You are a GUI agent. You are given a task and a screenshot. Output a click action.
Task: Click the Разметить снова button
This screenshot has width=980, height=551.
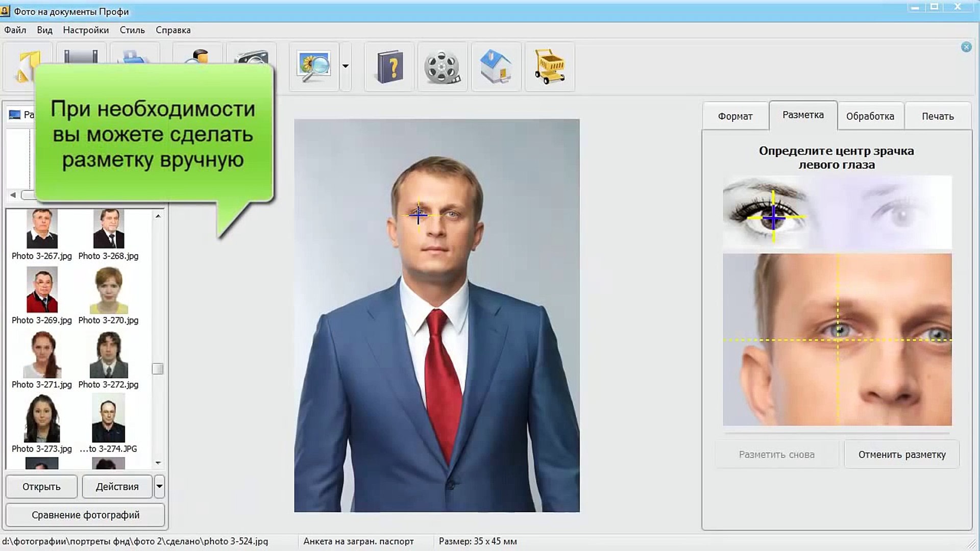[776, 455]
